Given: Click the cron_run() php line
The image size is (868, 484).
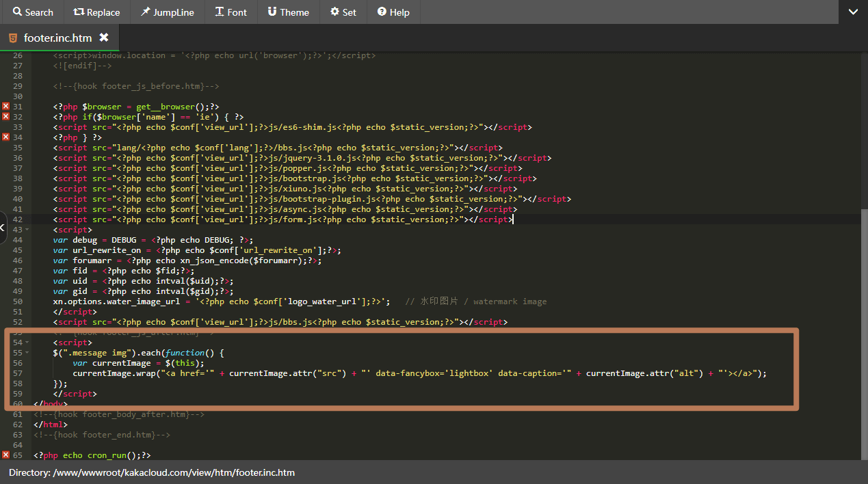Looking at the screenshot, I should 92,455.
